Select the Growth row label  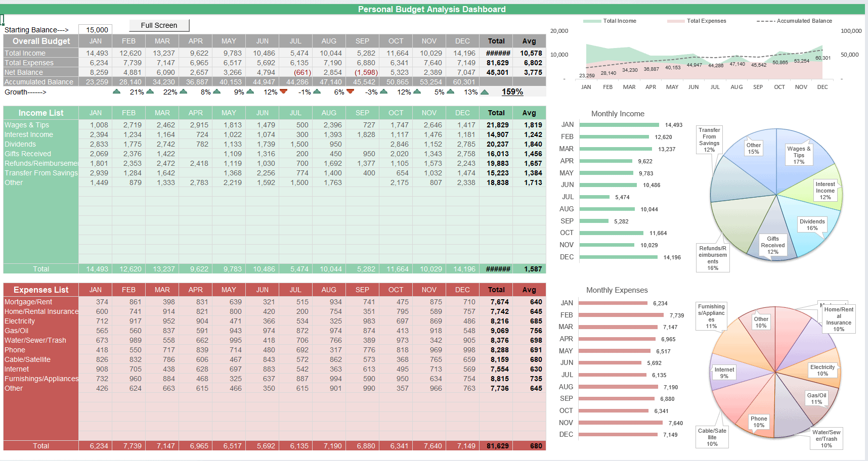pos(25,92)
